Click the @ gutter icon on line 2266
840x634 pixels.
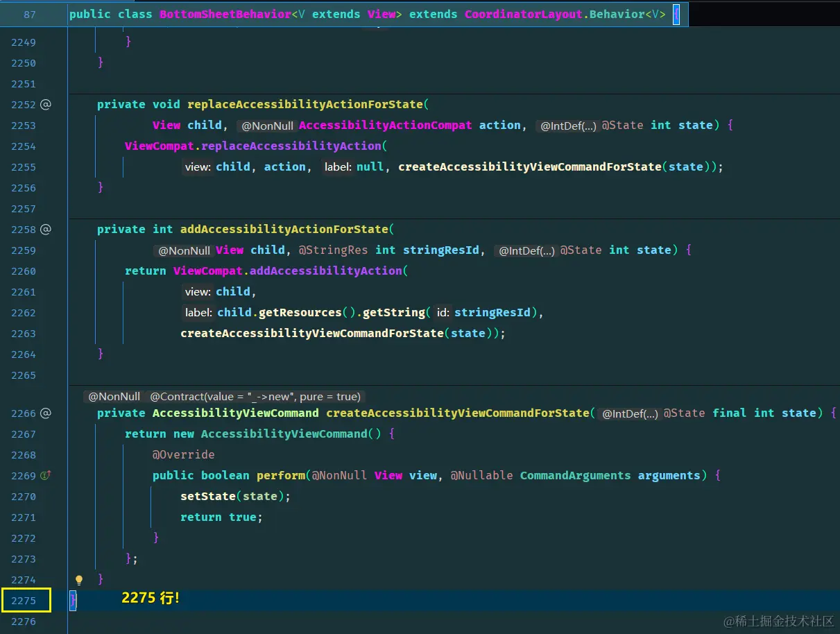coord(46,413)
